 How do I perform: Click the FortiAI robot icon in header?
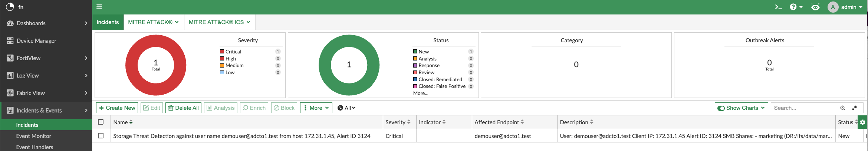(815, 7)
